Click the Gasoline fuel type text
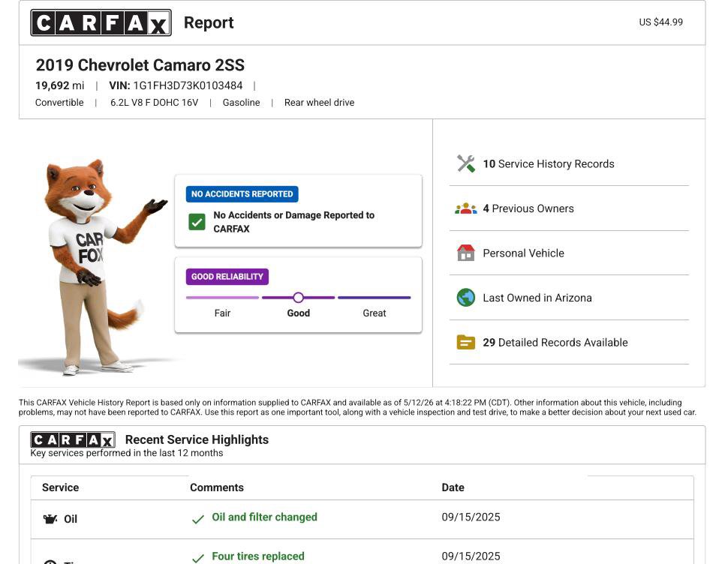Screen dimensions: 728x564 (x=241, y=103)
